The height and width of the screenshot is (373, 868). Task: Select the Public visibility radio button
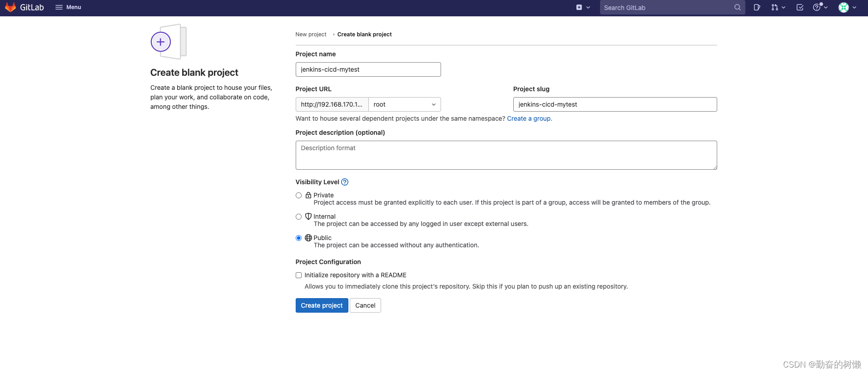pos(298,238)
